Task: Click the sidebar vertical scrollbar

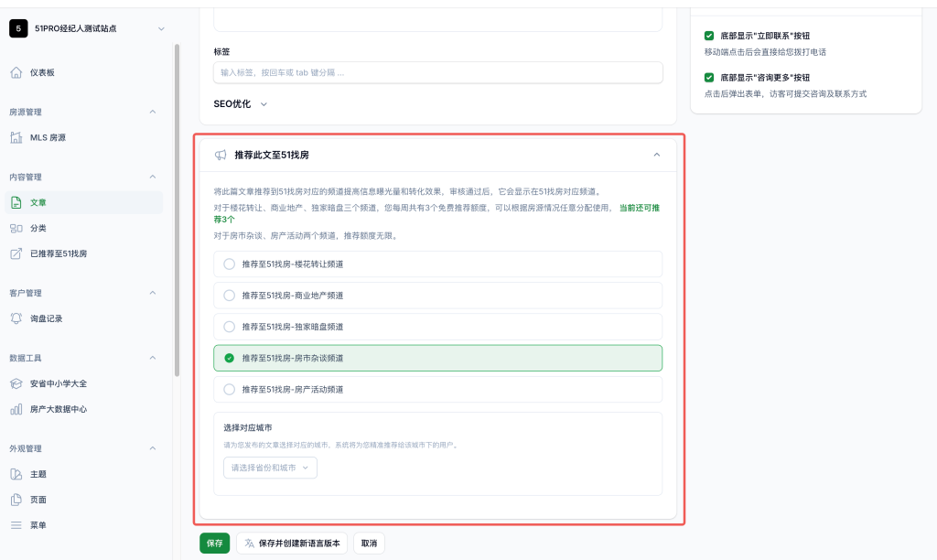Action: (x=177, y=210)
